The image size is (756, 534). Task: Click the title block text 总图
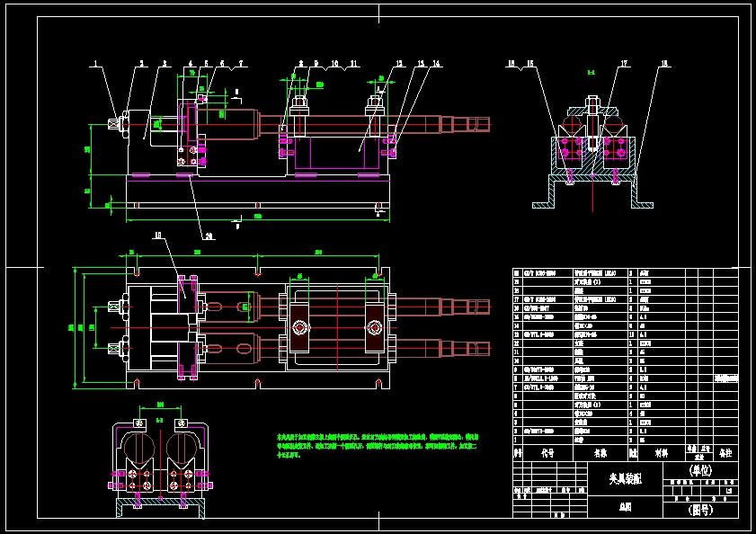(626, 507)
